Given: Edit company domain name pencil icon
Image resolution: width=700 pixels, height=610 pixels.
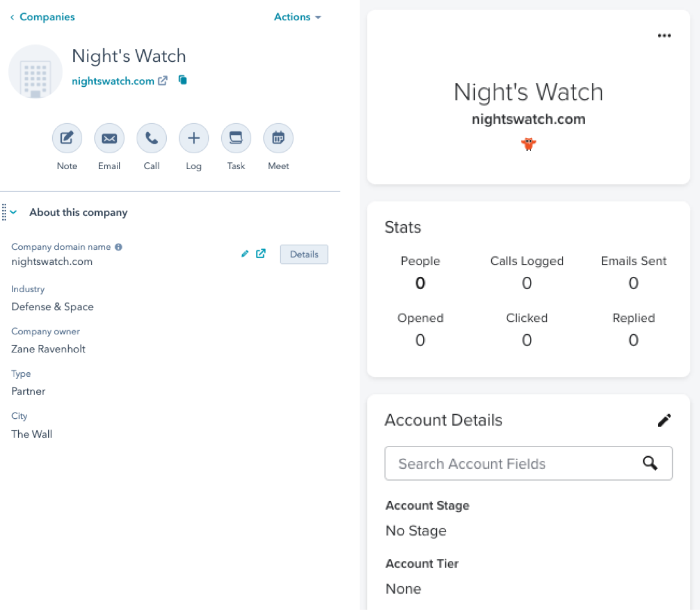Looking at the screenshot, I should (x=244, y=254).
